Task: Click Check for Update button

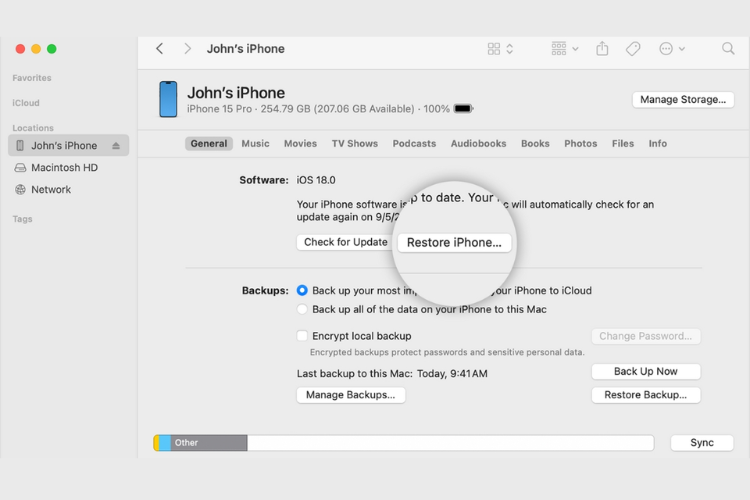Action: pyautogui.click(x=345, y=242)
